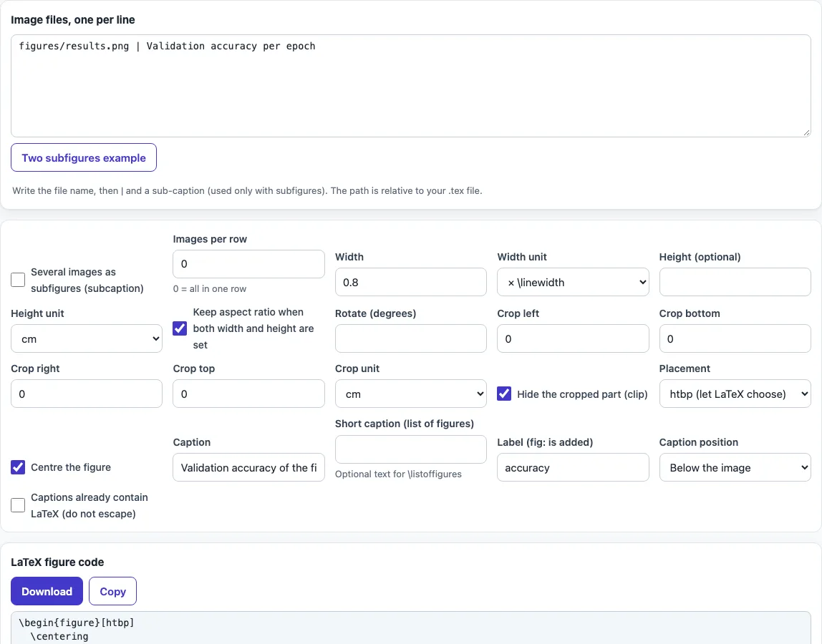Uncheck Centre the figure
Screen dimensions: 822x644
(18, 467)
